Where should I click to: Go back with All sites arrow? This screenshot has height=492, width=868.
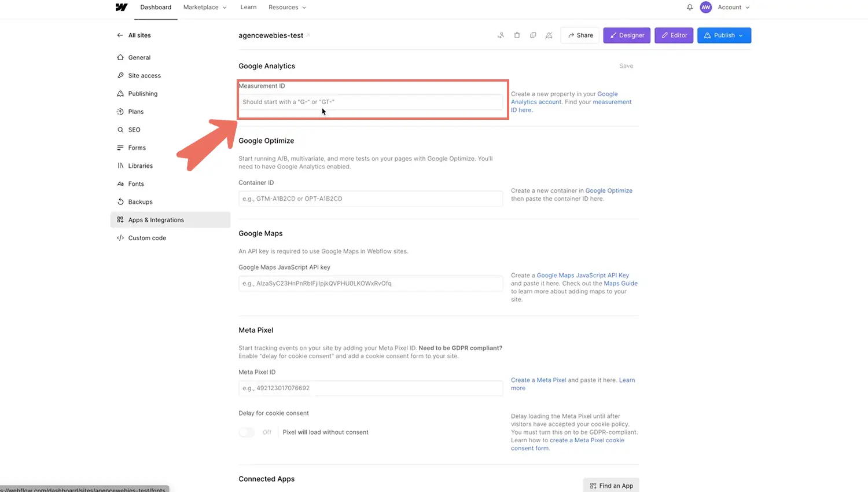[x=120, y=35]
